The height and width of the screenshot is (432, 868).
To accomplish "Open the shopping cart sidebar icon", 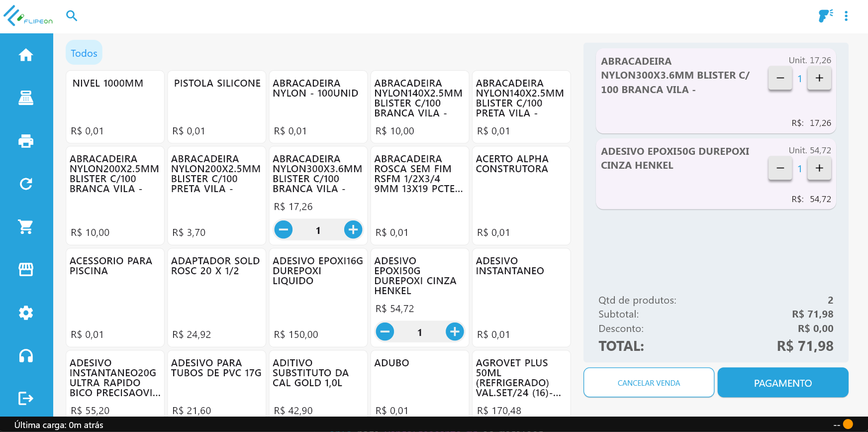I will [x=26, y=227].
